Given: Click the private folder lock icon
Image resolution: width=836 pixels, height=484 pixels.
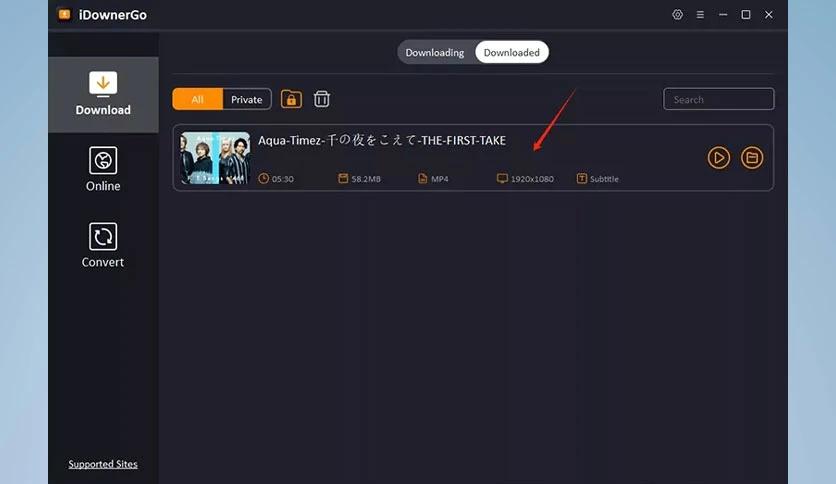Looking at the screenshot, I should (291, 99).
